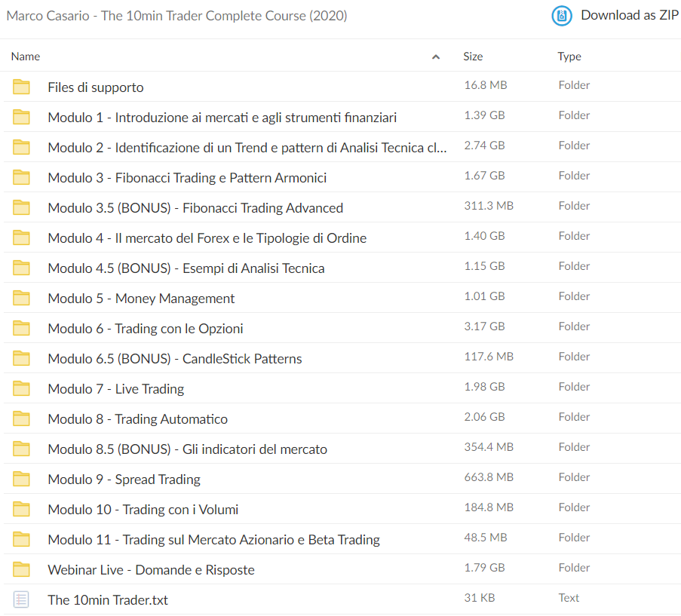
Task: Click the 16.8 MB size value
Action: pyautogui.click(x=486, y=85)
